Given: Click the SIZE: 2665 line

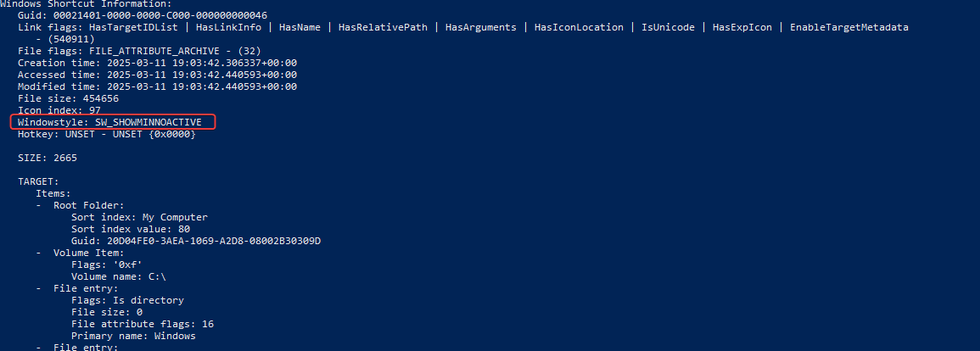Looking at the screenshot, I should [48, 158].
